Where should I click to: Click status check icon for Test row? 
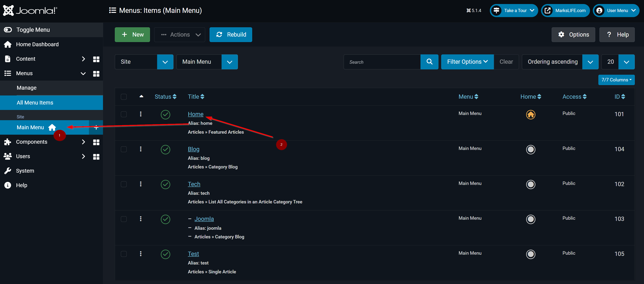[165, 254]
